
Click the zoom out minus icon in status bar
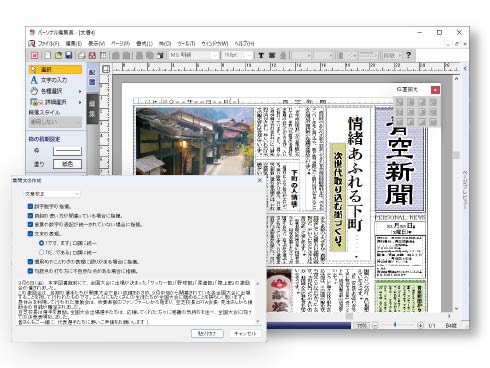(x=375, y=325)
